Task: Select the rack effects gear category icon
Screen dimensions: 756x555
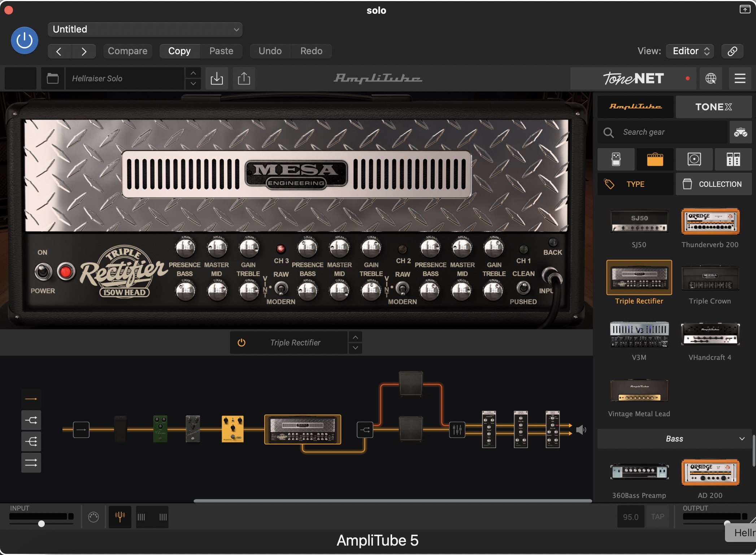Action: click(x=733, y=159)
